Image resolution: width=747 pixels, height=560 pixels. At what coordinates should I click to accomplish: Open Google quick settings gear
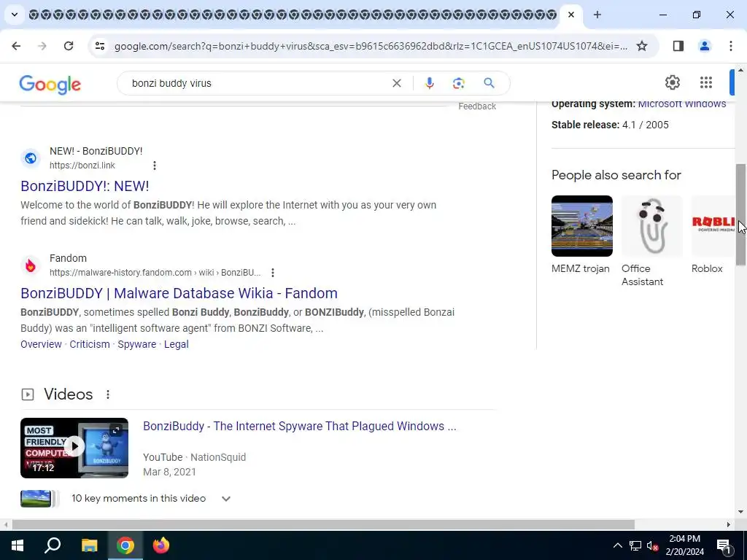click(x=672, y=82)
